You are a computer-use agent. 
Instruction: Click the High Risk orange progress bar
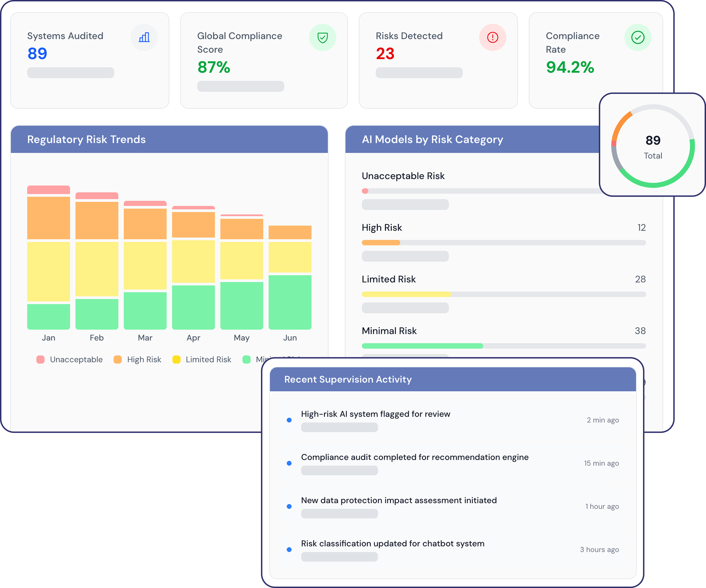tap(380, 243)
